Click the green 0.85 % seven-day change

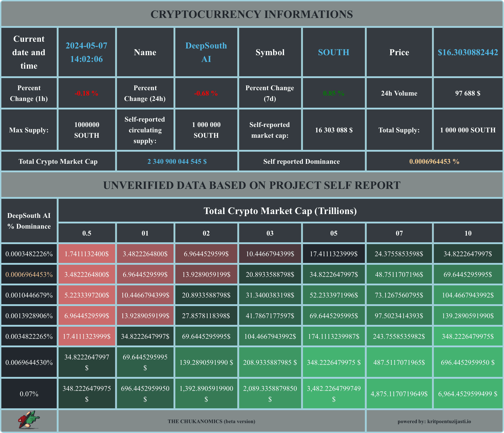(x=334, y=93)
